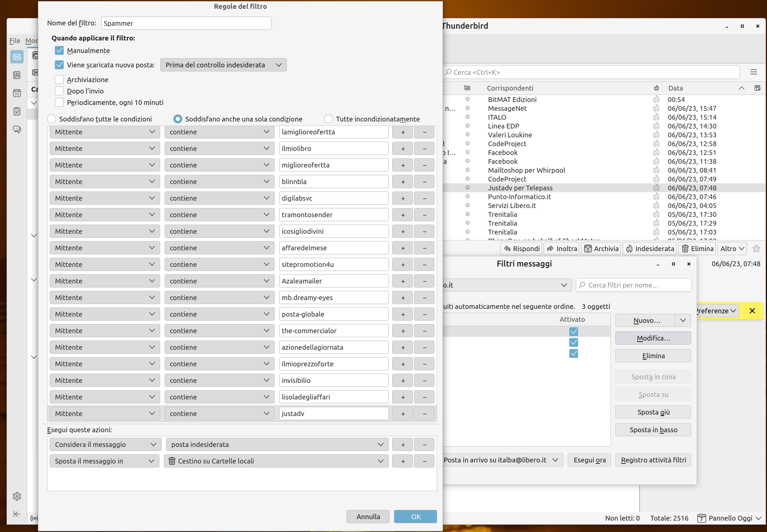
Task: Collapse the spaces toolbar arrow icon
Action: [17, 514]
